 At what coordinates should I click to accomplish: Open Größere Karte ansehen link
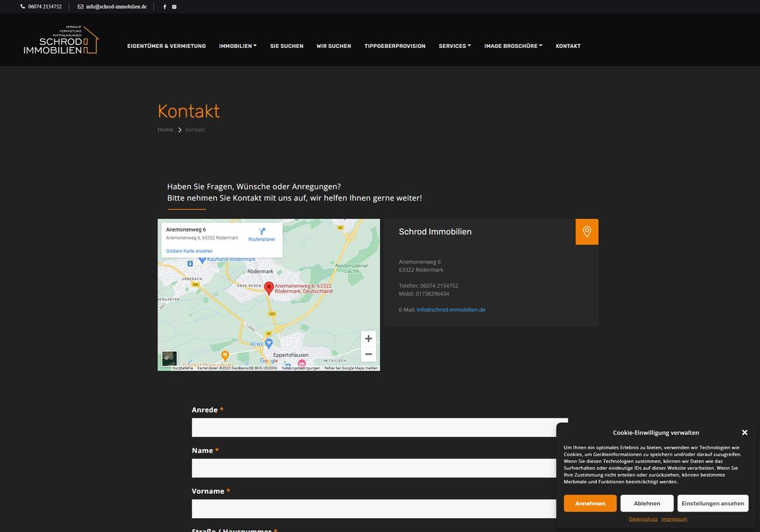pyautogui.click(x=189, y=251)
